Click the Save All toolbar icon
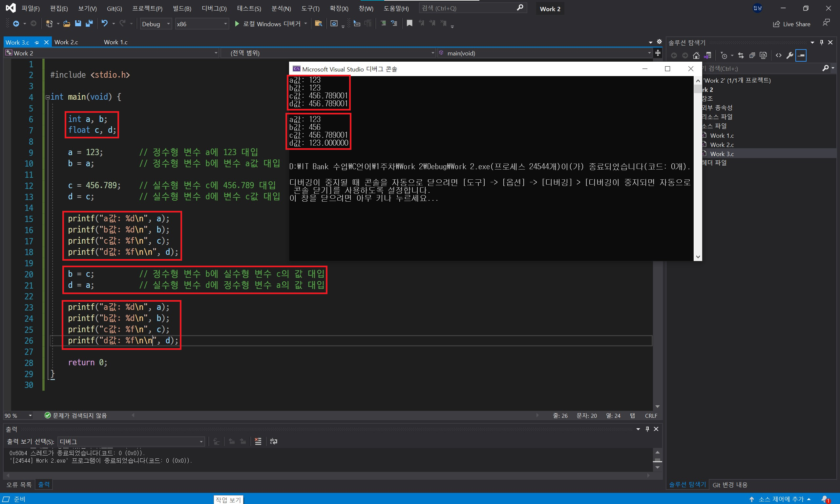840x504 pixels. point(89,23)
